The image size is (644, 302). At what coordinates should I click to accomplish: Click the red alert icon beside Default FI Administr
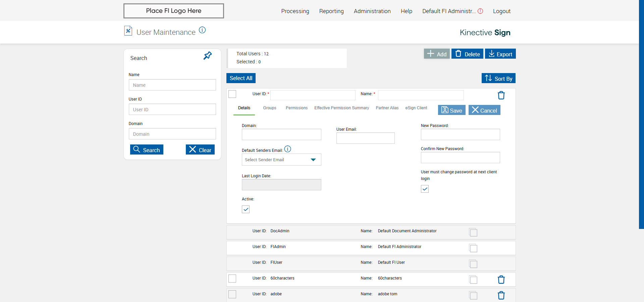click(480, 11)
